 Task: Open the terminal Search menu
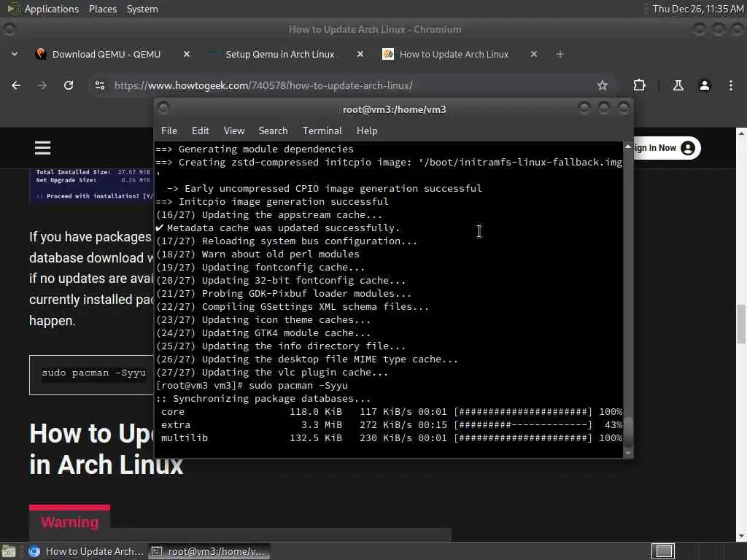[273, 131]
